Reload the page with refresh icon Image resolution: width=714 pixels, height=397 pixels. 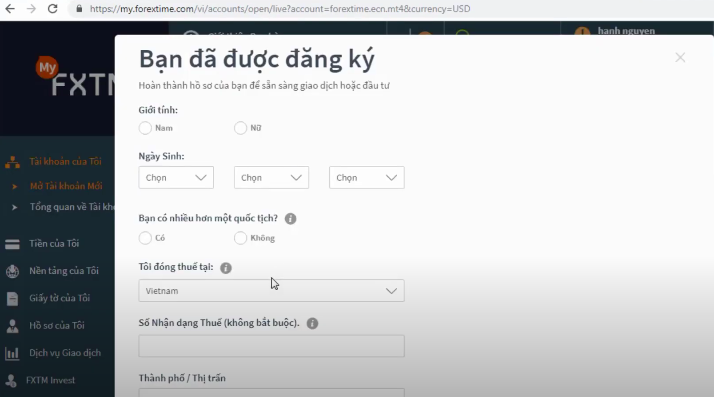click(x=52, y=9)
